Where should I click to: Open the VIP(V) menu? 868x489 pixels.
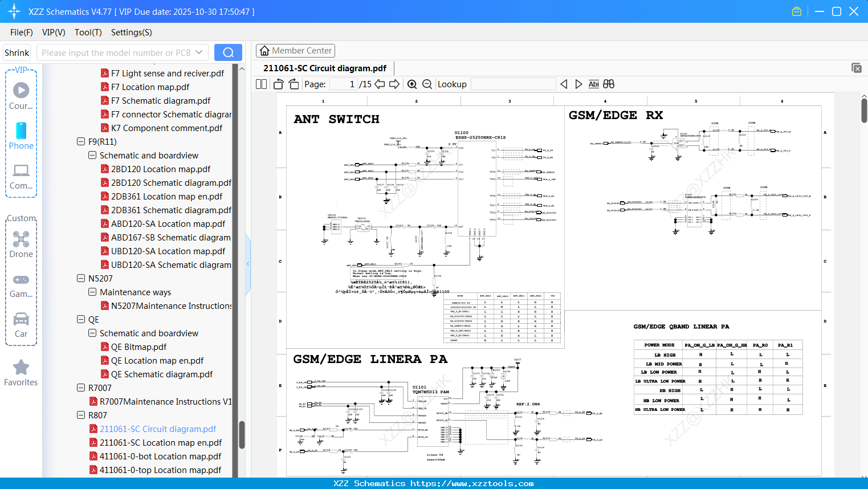click(x=54, y=32)
